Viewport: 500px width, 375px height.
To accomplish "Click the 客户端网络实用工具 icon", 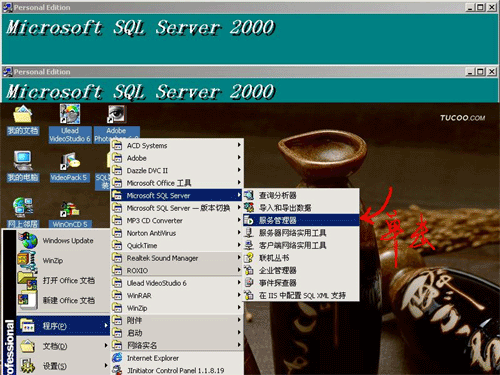I will point(249,245).
